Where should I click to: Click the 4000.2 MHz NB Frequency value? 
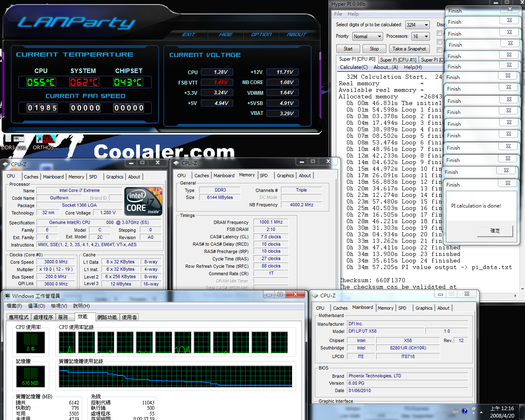[301, 205]
